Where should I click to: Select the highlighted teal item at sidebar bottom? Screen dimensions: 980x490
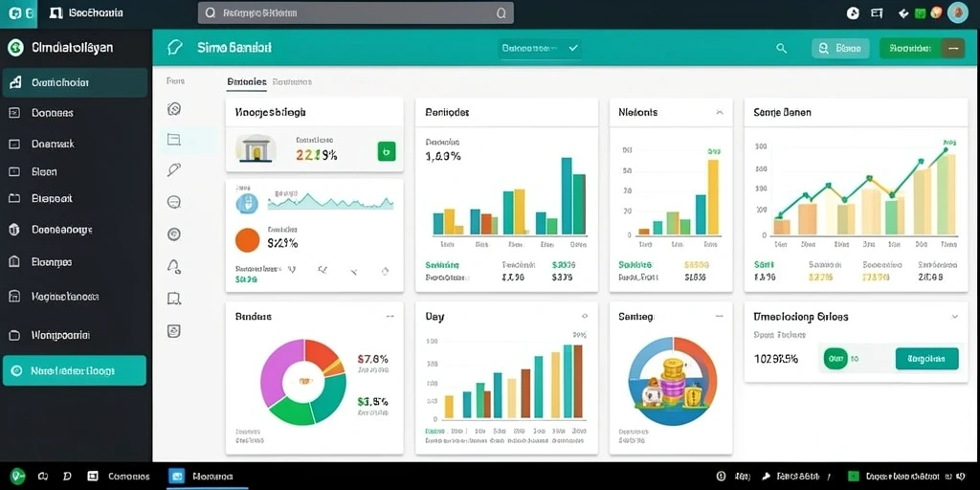(75, 370)
